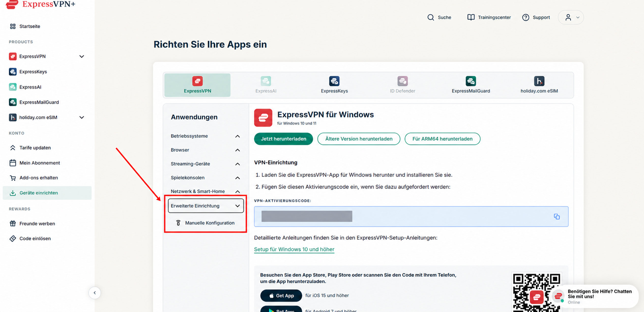Open Setup für Windows 10 und höher

pos(294,249)
